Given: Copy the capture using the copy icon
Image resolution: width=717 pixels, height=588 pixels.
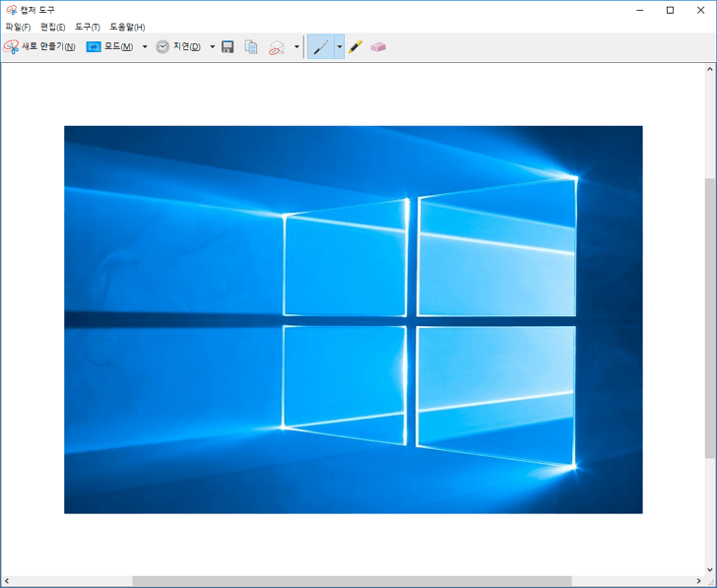Looking at the screenshot, I should click(251, 46).
